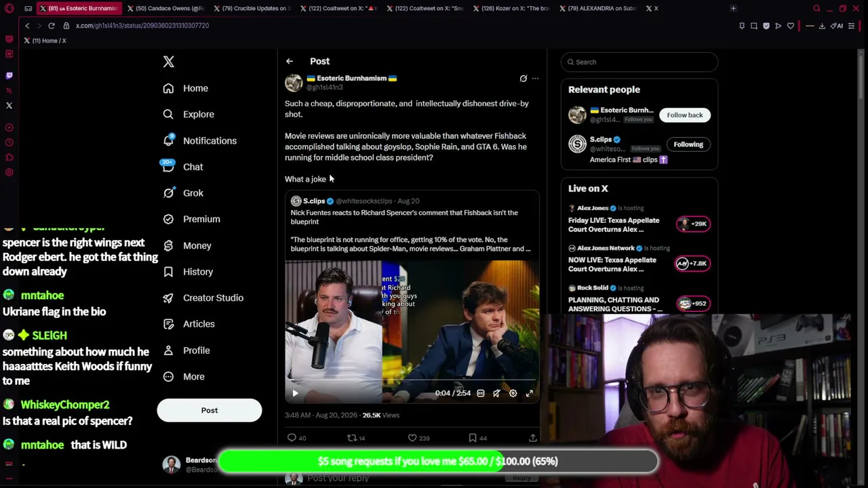Click the heart icon in the browser toolbar
Image resolution: width=868 pixels, height=488 pixels.
[x=791, y=26]
